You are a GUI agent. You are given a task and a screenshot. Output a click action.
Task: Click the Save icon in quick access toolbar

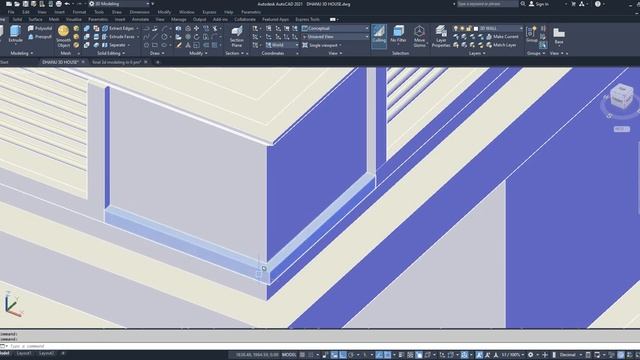[25, 4]
